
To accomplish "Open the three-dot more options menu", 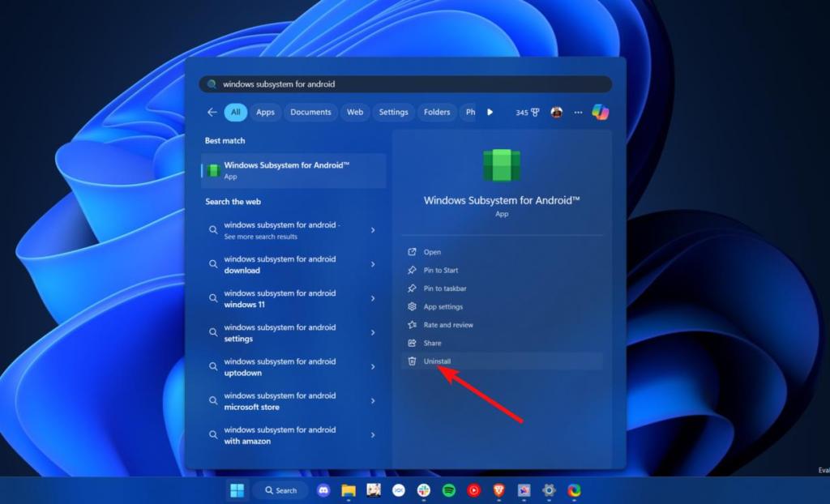I will 578,113.
